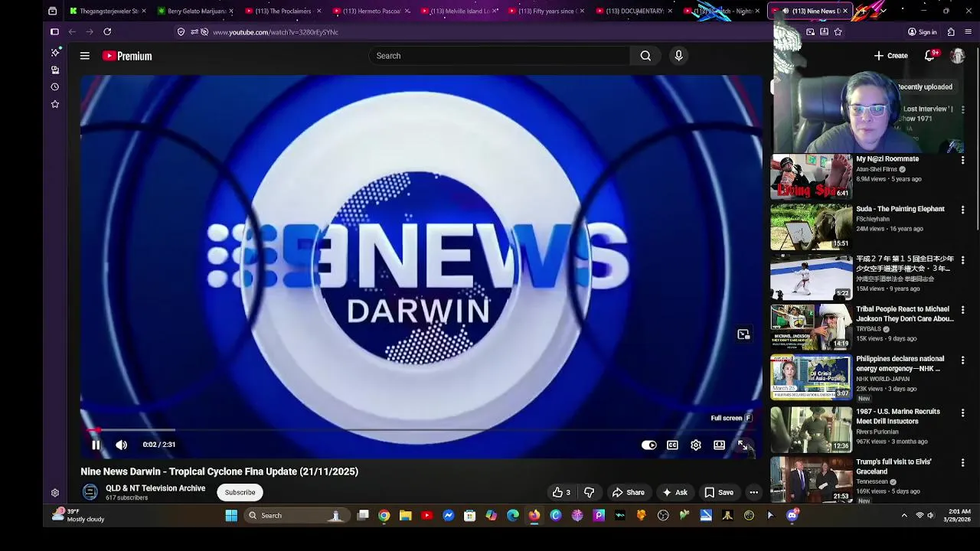The width and height of the screenshot is (980, 551).
Task: Open YouTube notifications bell
Action: (931, 56)
